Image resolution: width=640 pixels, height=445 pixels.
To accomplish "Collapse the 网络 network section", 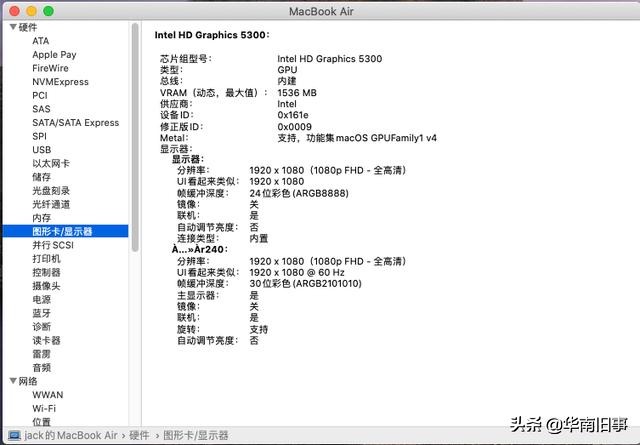I will click(13, 381).
